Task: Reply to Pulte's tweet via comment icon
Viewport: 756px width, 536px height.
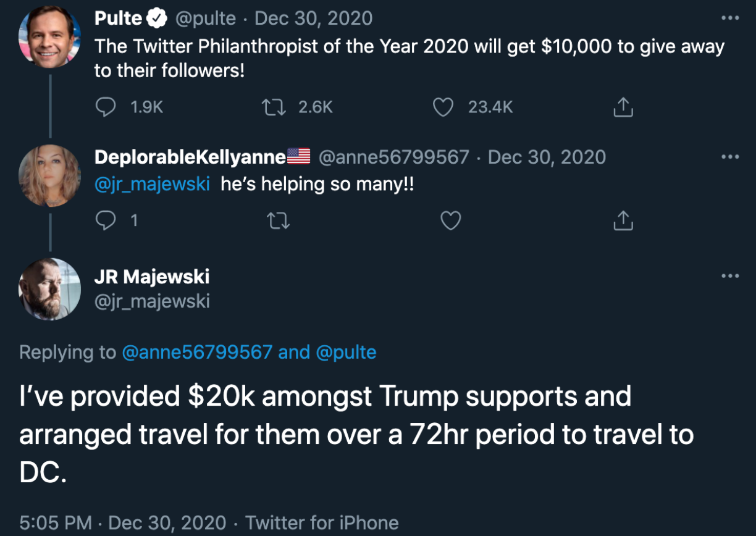Action: pyautogui.click(x=106, y=107)
